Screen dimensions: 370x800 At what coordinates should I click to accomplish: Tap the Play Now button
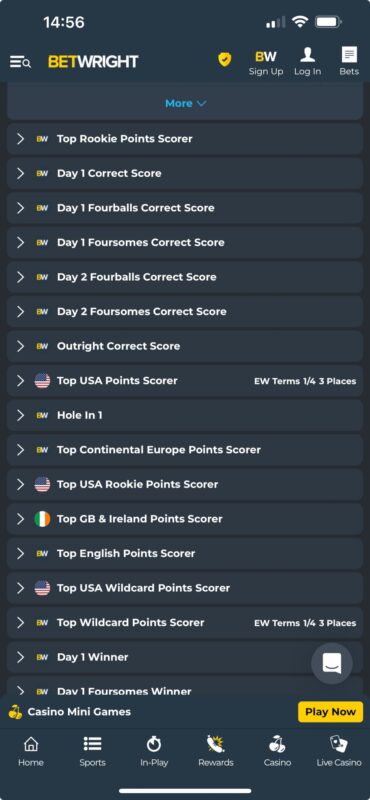[x=330, y=712]
